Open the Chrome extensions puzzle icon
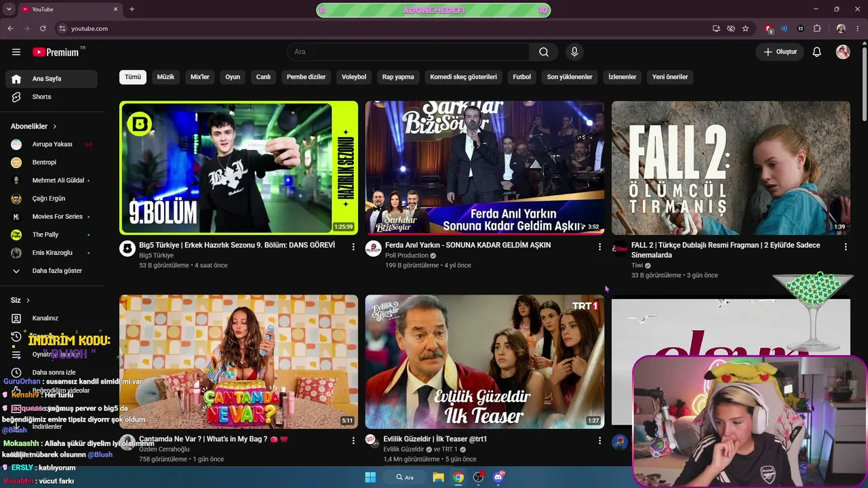868x488 pixels. point(817,28)
